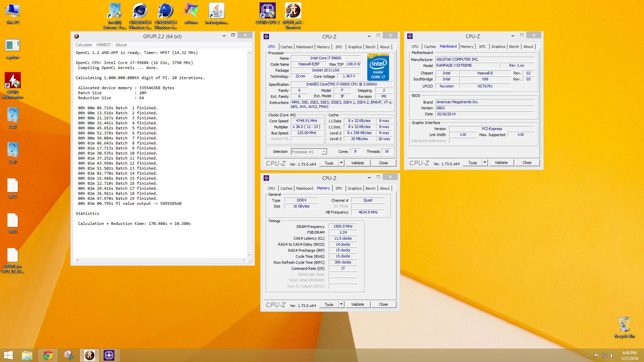644x362 pixels.
Task: Click the Core Speed 4749.91 MHz value
Action: tap(306, 121)
